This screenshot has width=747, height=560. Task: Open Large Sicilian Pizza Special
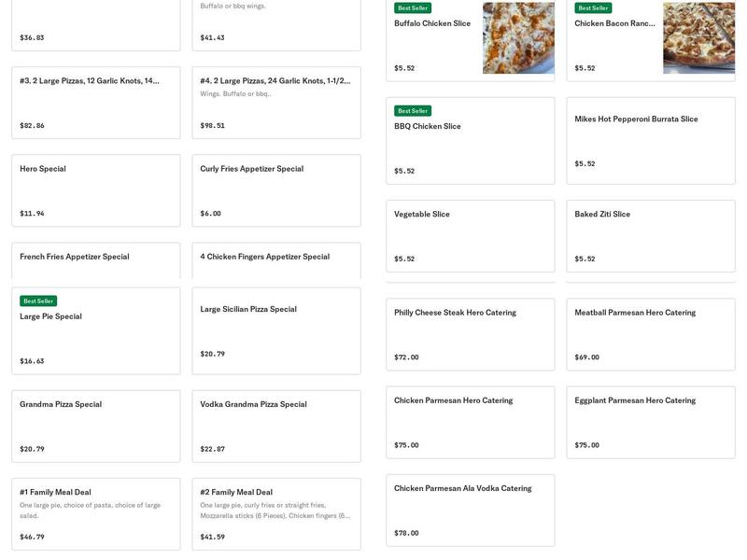tap(275, 331)
